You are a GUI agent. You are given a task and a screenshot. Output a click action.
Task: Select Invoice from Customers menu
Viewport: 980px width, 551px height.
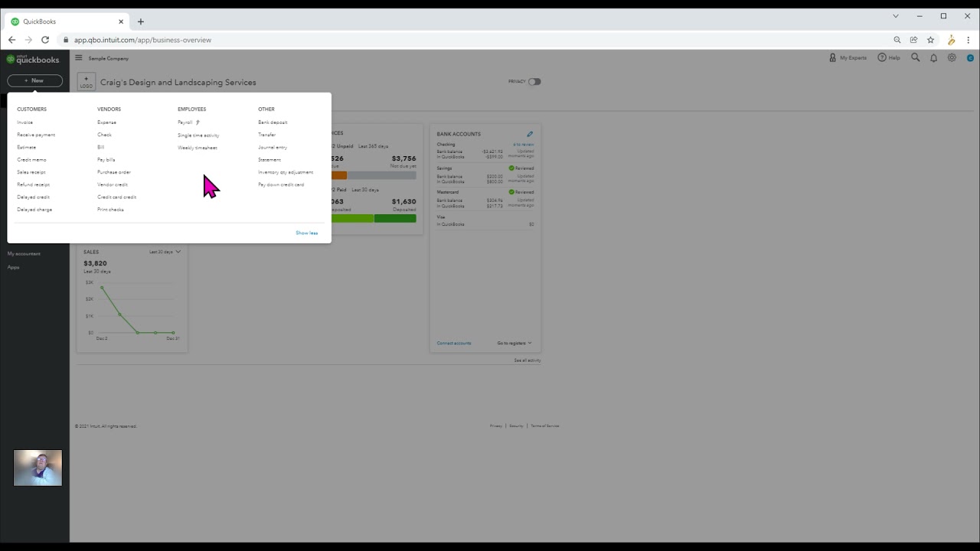[25, 122]
